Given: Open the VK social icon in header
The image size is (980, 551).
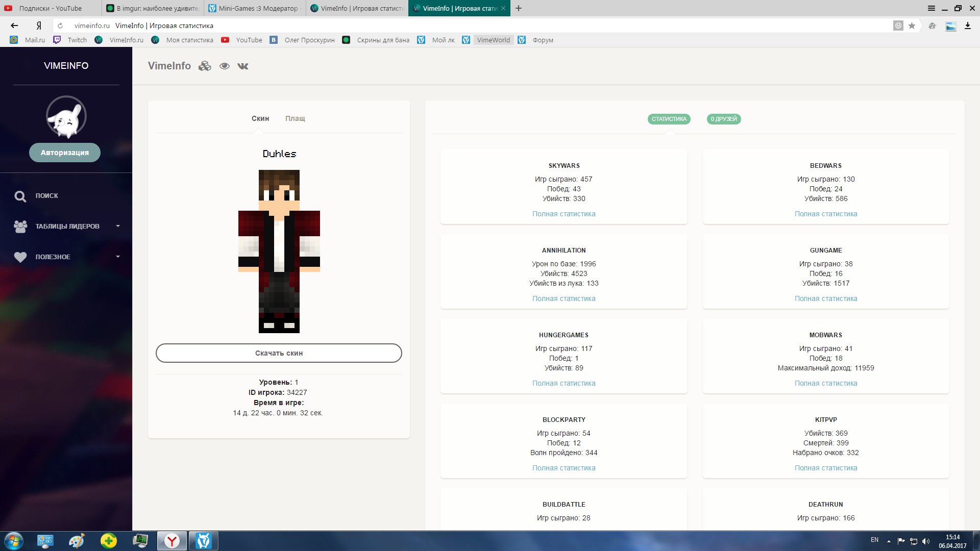Looking at the screenshot, I should pos(243,66).
